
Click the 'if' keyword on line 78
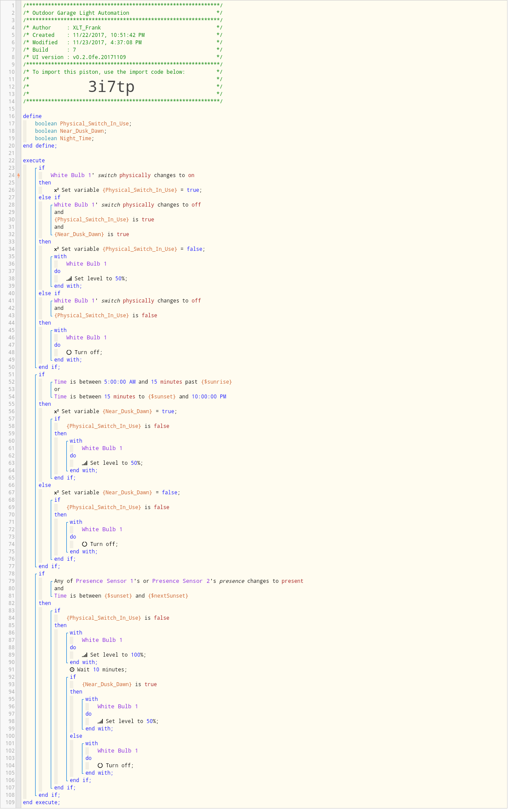click(x=42, y=574)
